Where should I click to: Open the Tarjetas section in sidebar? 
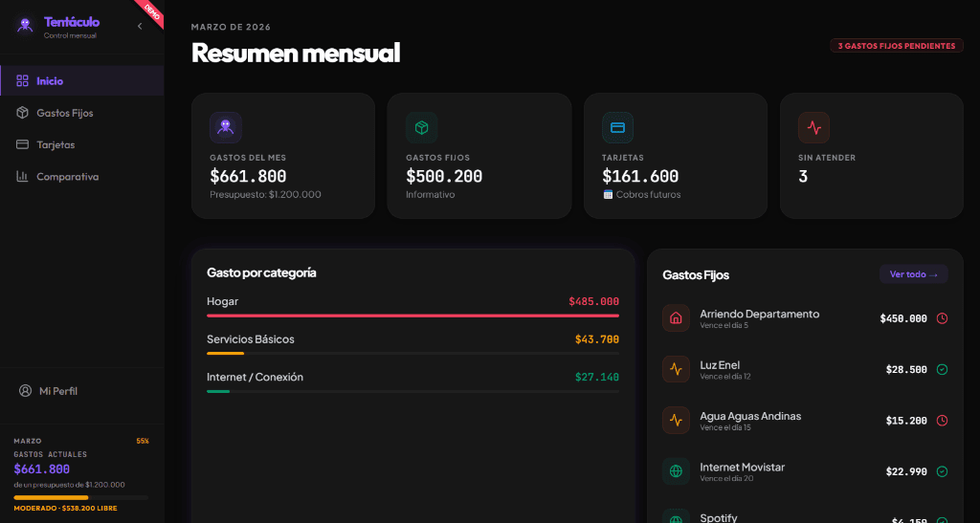82,144
